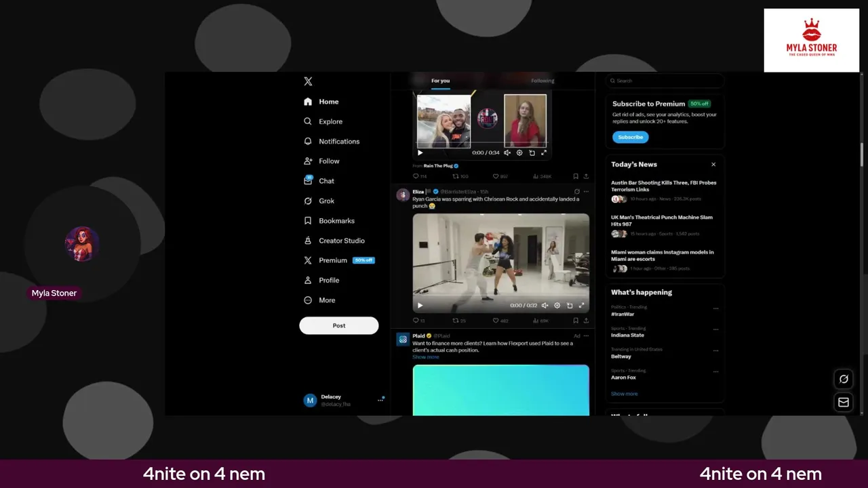Viewport: 868px width, 488px height.
Task: Expand the More menu in sidebar
Action: [319, 300]
